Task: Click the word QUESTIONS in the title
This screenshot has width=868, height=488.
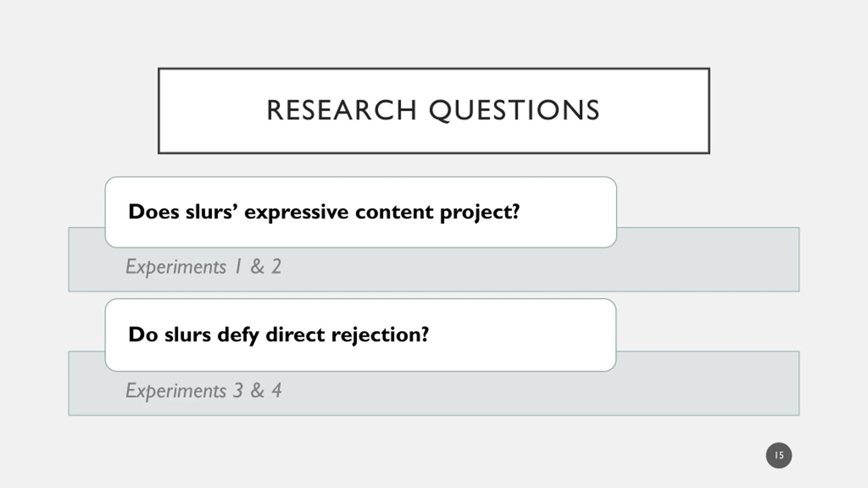Action: pyautogui.click(x=514, y=110)
